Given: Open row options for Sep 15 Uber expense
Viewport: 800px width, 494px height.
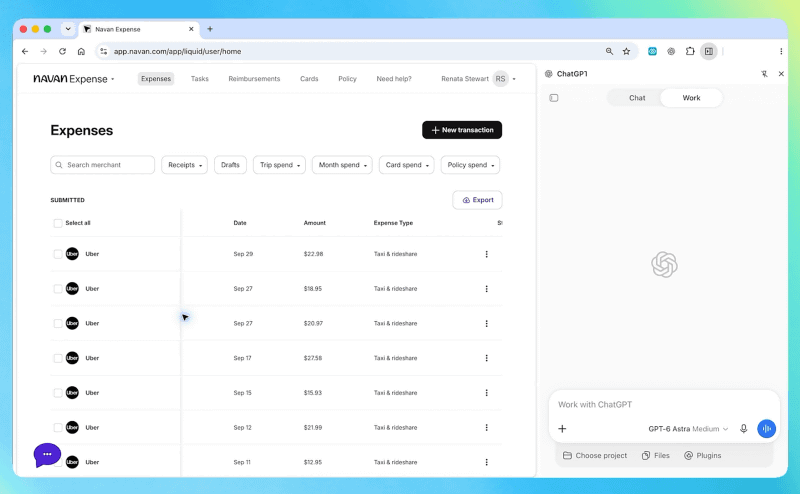Looking at the screenshot, I should (x=486, y=393).
